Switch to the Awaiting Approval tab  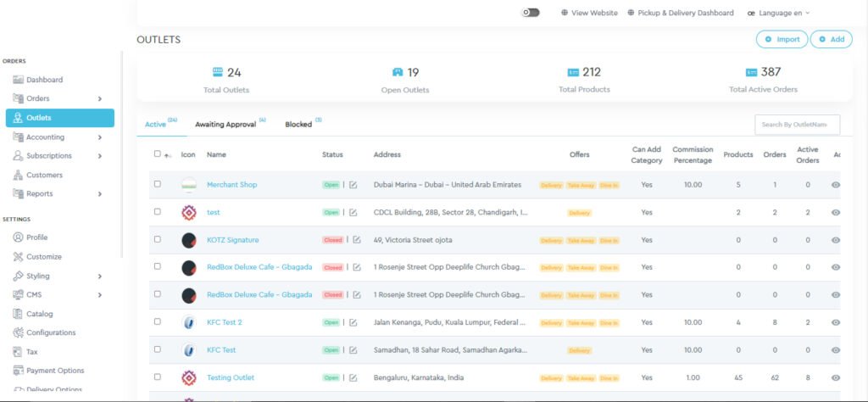coord(225,125)
